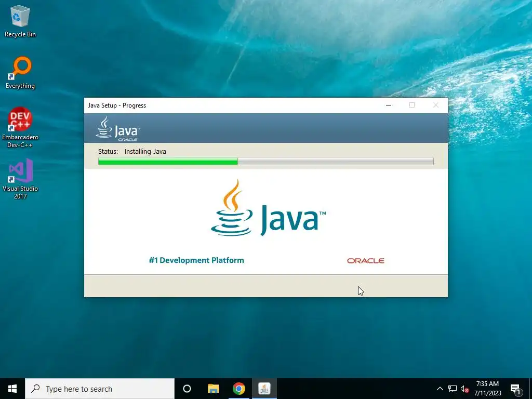The image size is (532, 399).
Task: Click the Java Oracle logo in header banner
Action: pyautogui.click(x=118, y=129)
